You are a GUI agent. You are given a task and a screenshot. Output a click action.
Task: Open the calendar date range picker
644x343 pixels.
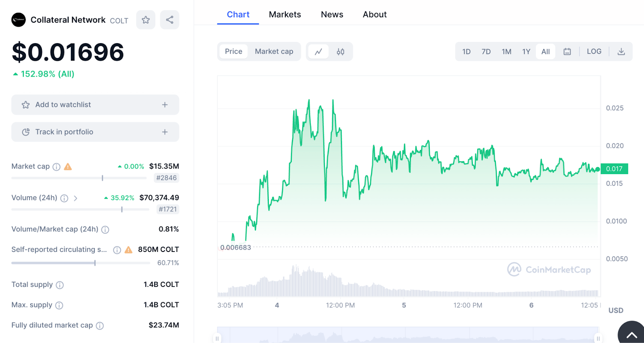click(x=567, y=52)
